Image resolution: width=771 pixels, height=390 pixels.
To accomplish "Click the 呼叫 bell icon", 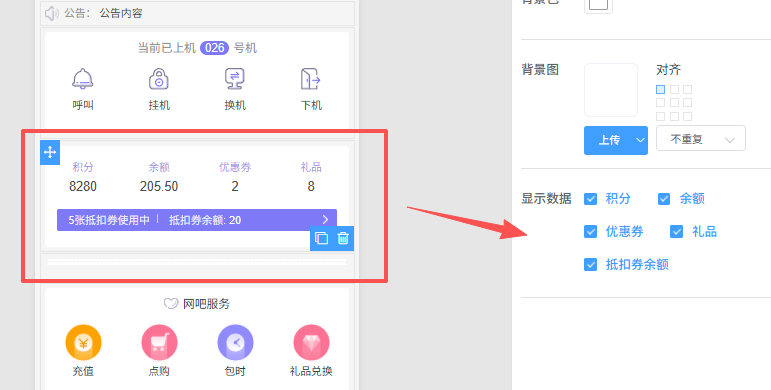I will [x=83, y=79].
